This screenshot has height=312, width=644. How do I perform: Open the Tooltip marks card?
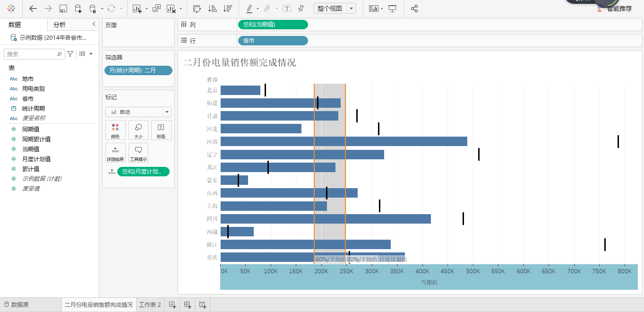tap(138, 153)
